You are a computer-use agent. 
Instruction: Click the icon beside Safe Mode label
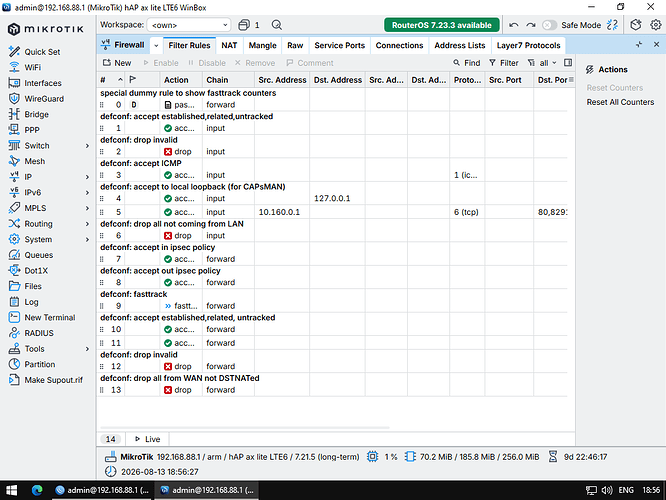click(612, 25)
